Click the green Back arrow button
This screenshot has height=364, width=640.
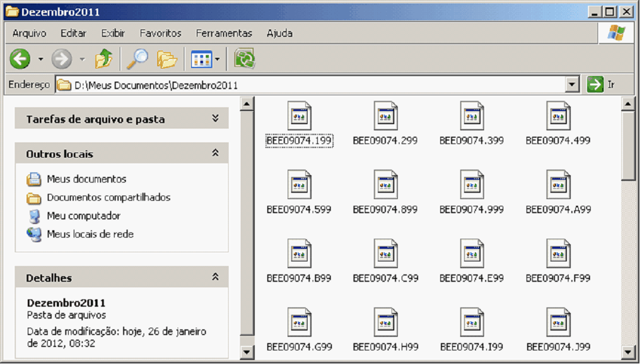pos(20,58)
